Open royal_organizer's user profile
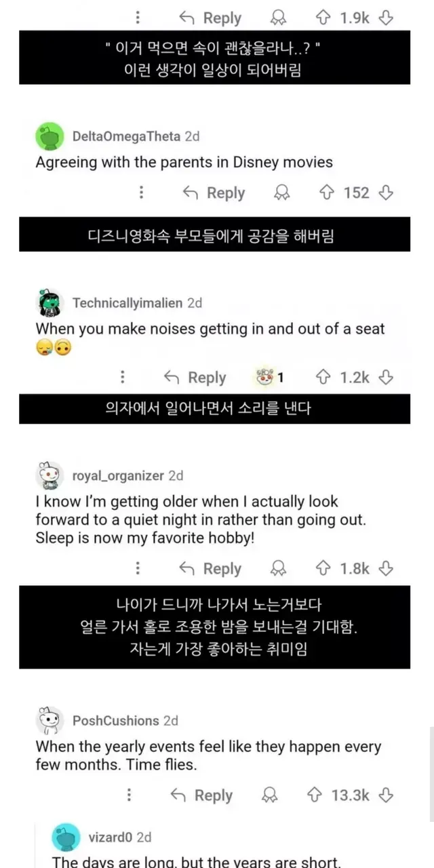Viewport: 434px width, 868px height. coord(118,476)
